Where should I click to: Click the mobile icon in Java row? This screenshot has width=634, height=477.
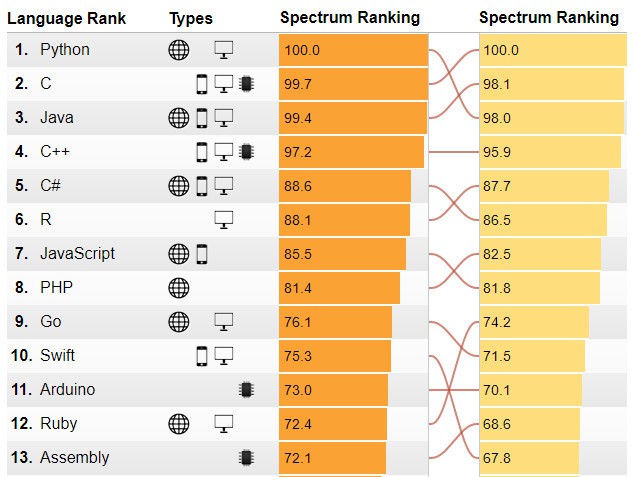202,118
